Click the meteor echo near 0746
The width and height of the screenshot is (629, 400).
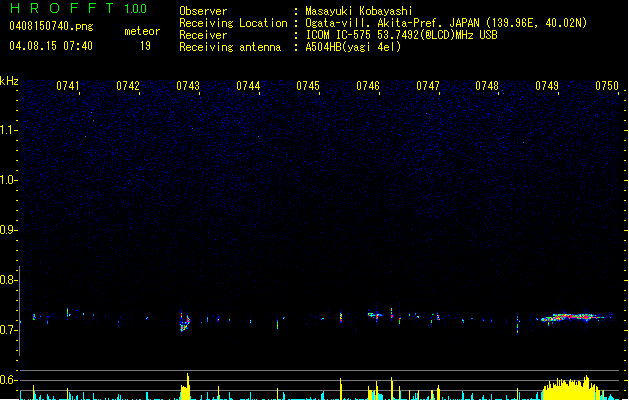click(375, 315)
